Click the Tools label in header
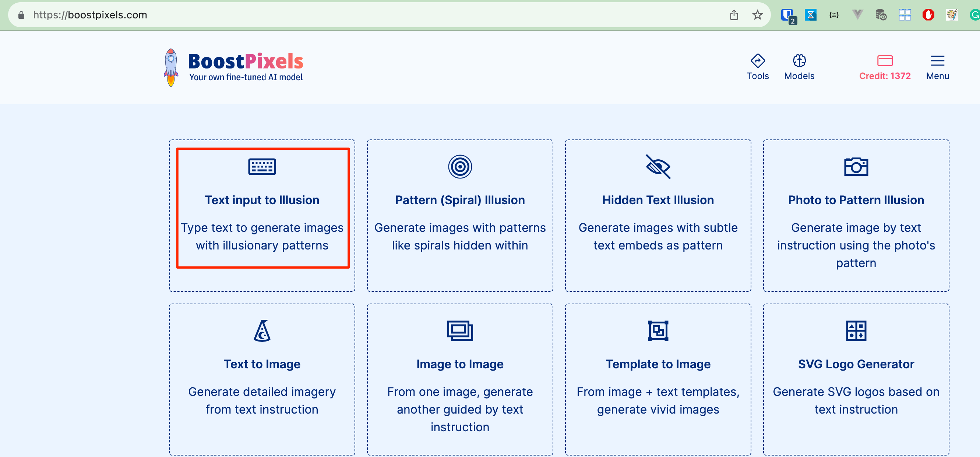This screenshot has width=980, height=457. point(757,76)
